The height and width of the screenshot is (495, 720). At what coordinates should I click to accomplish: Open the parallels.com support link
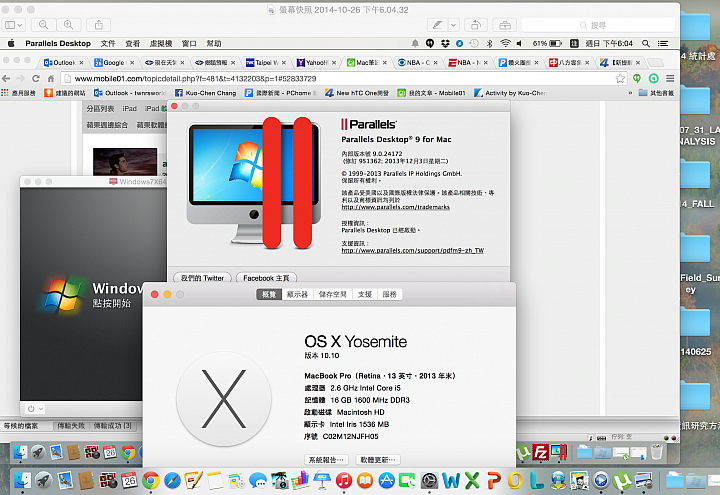[x=412, y=250]
